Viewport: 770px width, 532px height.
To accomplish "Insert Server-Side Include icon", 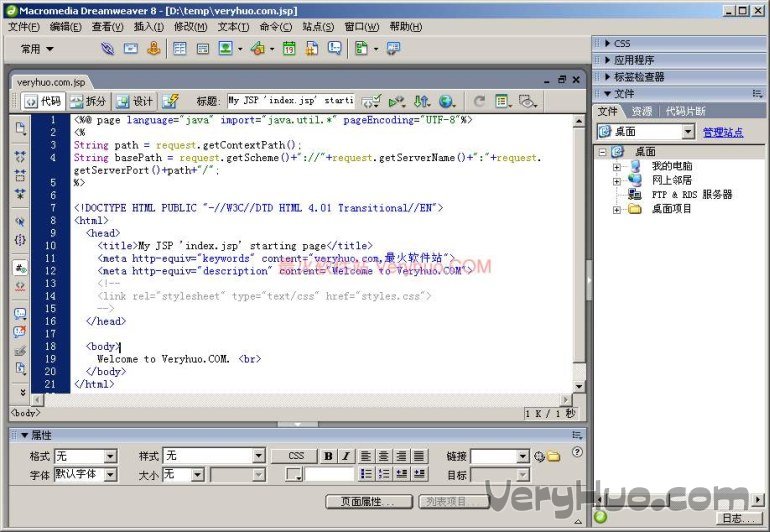I will [x=312, y=48].
